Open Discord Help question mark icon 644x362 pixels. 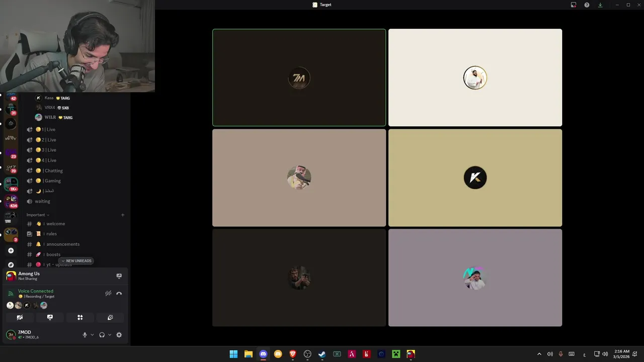tap(587, 5)
